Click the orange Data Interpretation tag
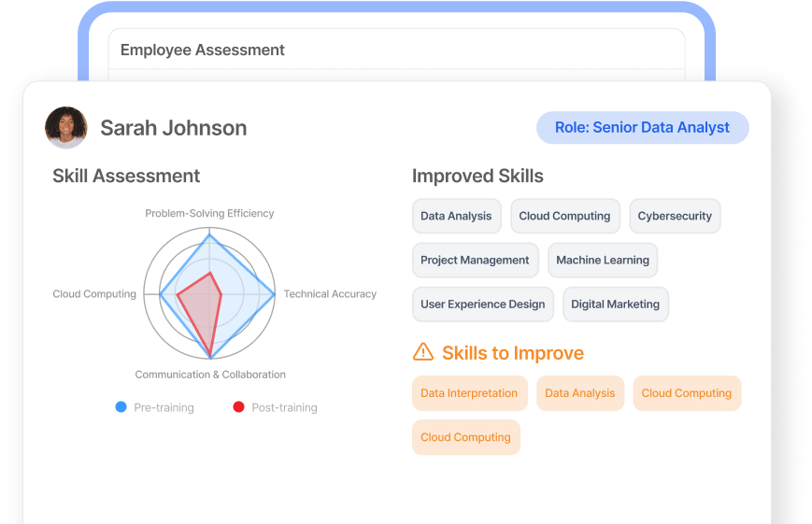The height and width of the screenshot is (524, 812). point(469,393)
